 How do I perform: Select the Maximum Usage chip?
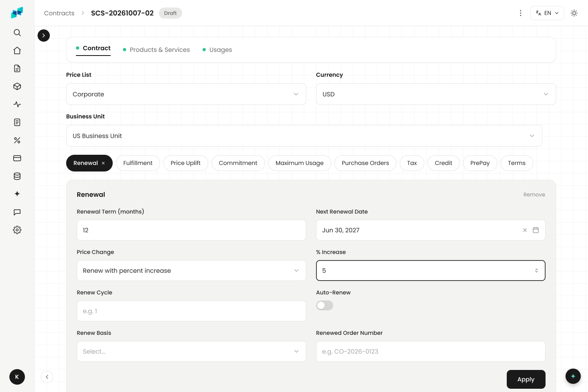(x=300, y=163)
